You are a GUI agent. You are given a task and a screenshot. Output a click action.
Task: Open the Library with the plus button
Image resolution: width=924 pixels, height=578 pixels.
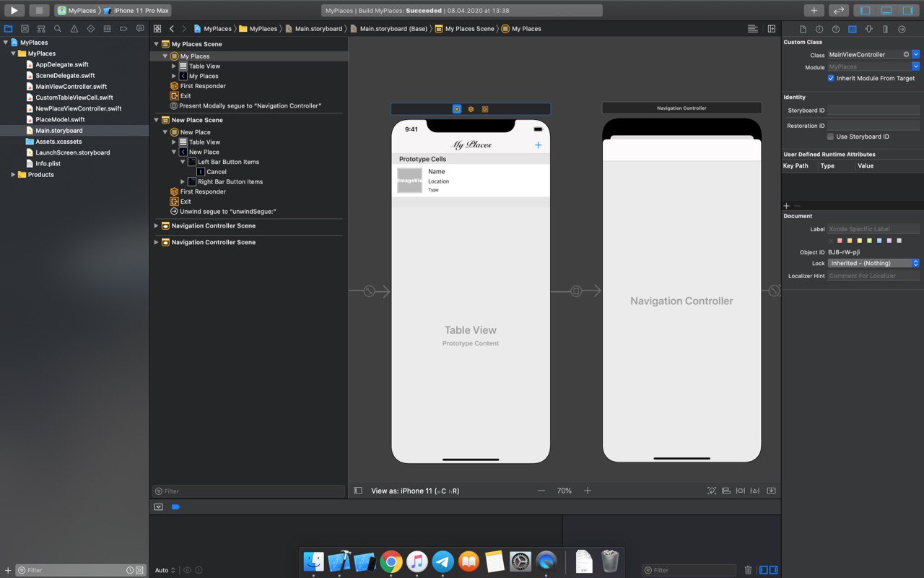tap(814, 10)
